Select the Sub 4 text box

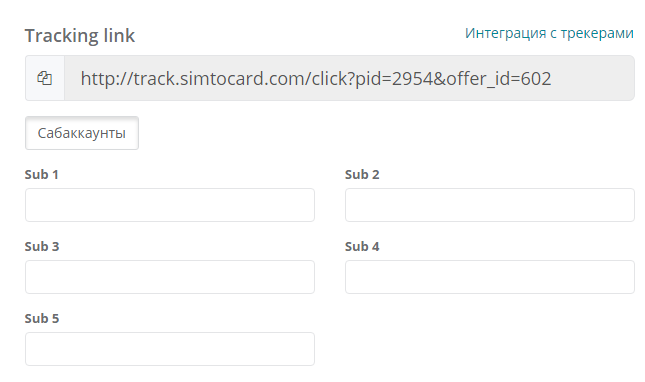[490, 277]
